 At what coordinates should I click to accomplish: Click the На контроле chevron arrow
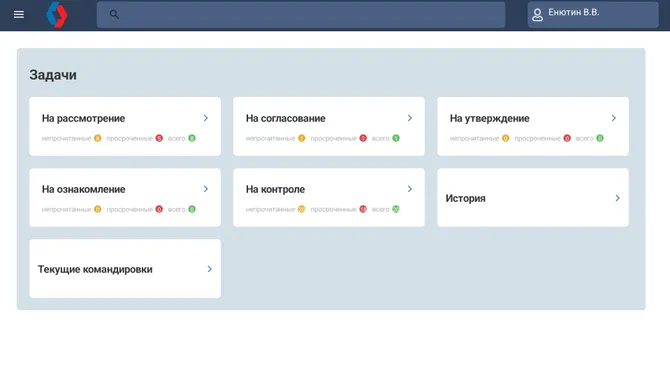pos(410,189)
